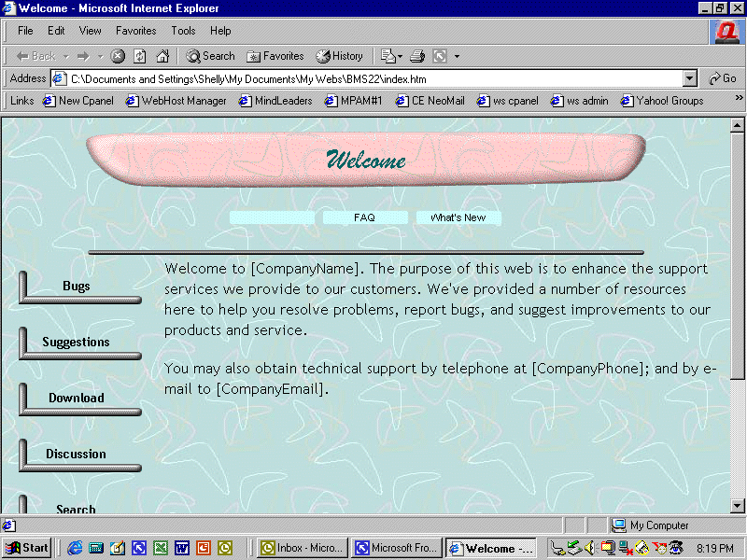Click the vertical scrollbar thumb

pyautogui.click(x=737, y=256)
